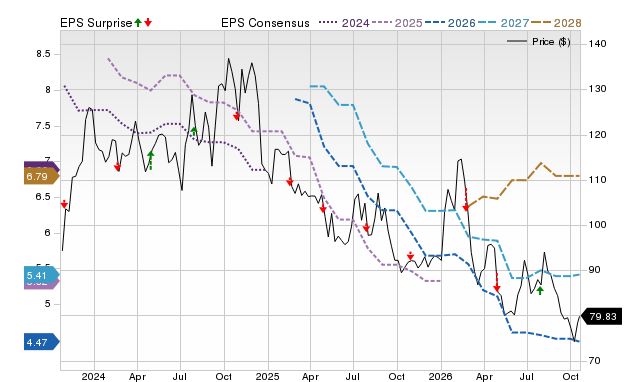Click the 140 label on the price axis
This screenshot has width=640, height=382.
(598, 43)
